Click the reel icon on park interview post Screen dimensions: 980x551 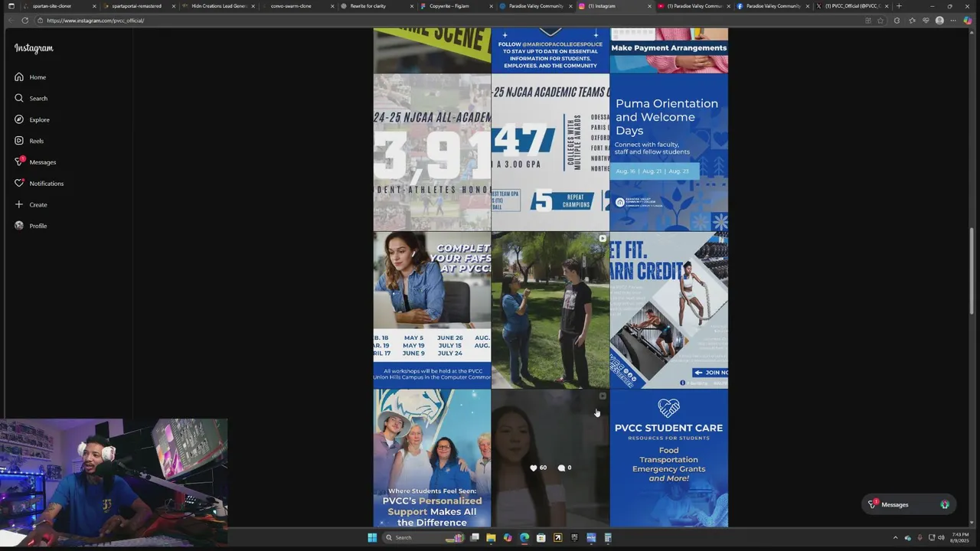(x=603, y=239)
